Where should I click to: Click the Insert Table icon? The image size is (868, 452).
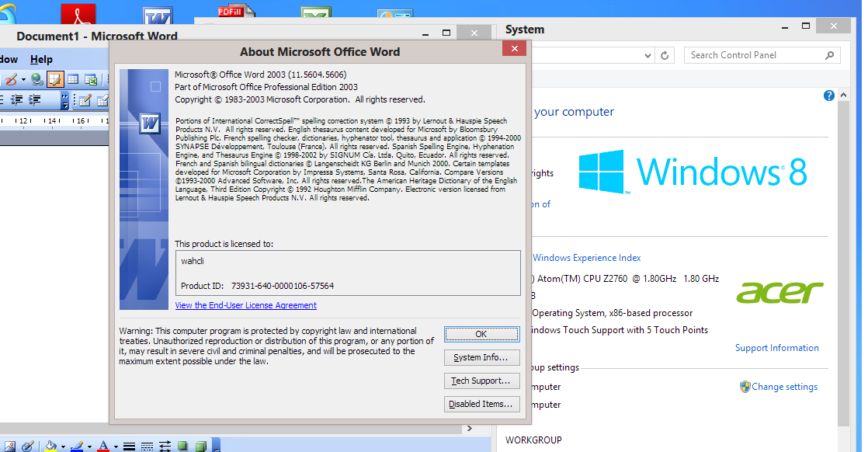coord(72,80)
